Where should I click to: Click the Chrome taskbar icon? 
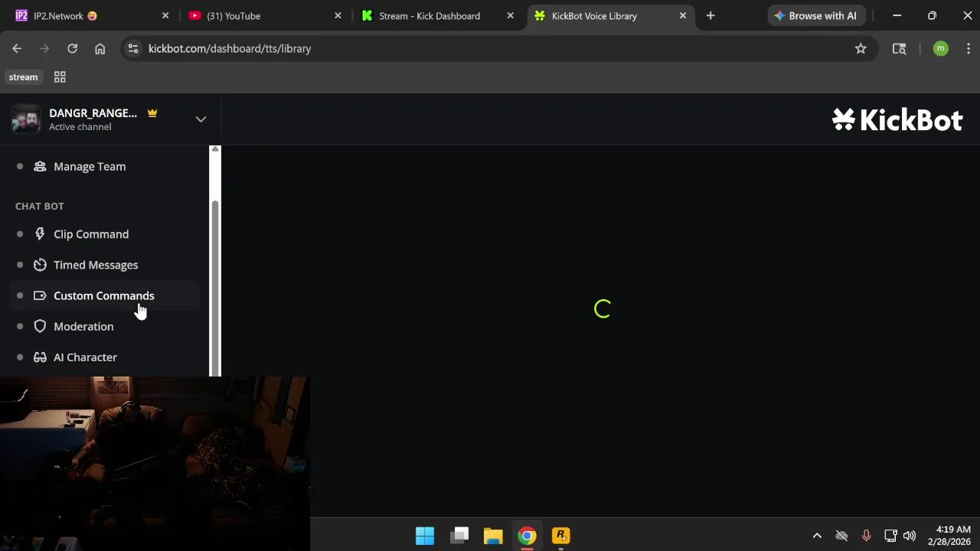click(527, 536)
